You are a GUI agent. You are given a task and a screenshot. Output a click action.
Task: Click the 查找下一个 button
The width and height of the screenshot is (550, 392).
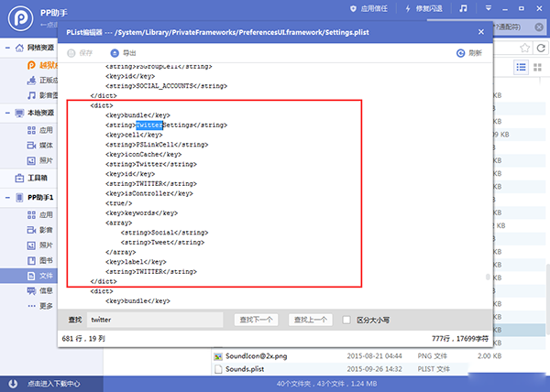coord(256,320)
